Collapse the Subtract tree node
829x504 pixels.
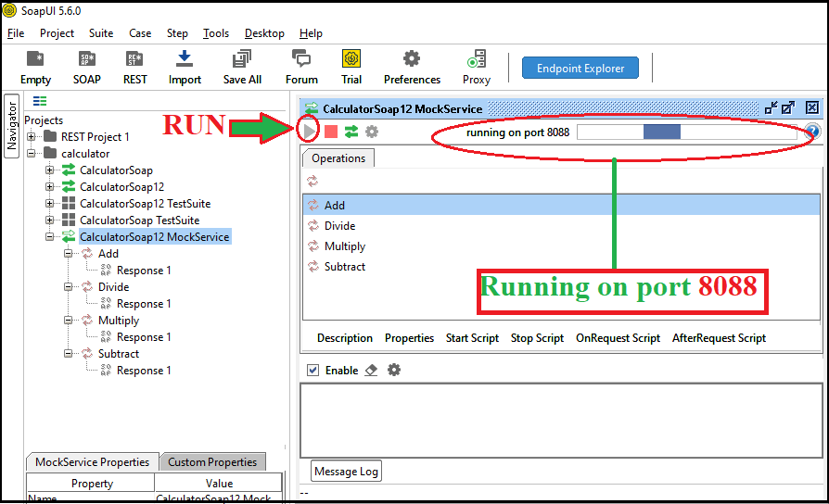pyautogui.click(x=69, y=353)
